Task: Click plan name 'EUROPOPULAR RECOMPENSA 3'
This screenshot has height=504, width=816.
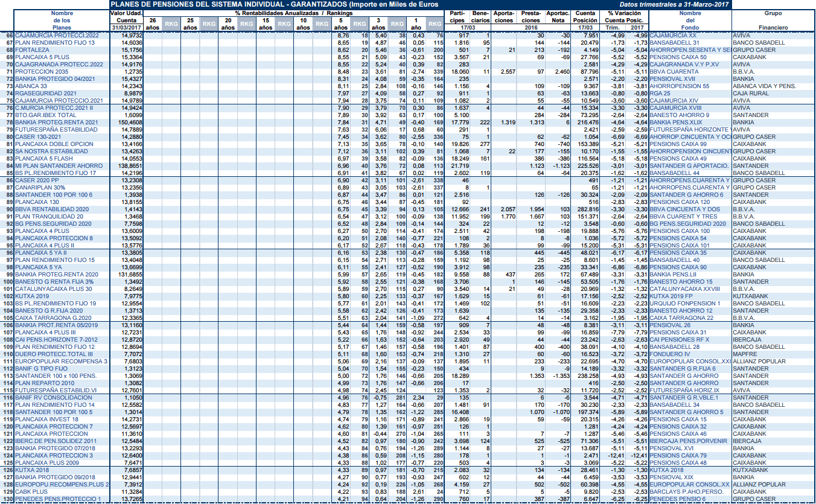Action: [x=61, y=362]
